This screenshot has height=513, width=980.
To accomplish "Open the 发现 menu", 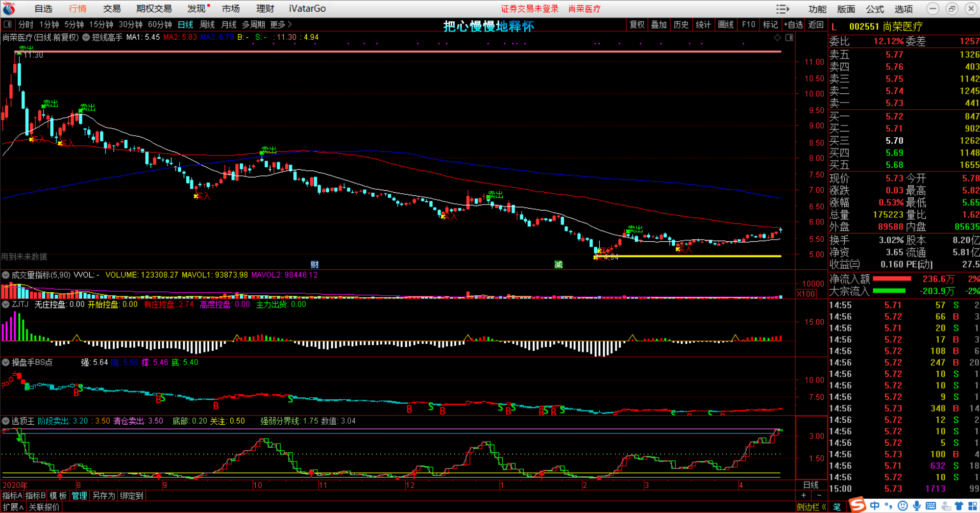I will coord(197,9).
